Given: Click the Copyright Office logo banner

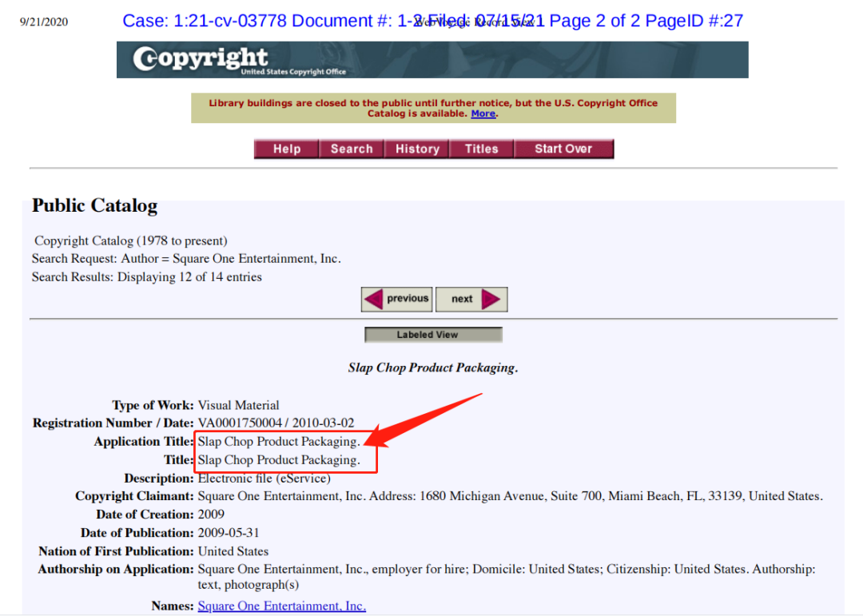Looking at the screenshot, I should [x=432, y=59].
